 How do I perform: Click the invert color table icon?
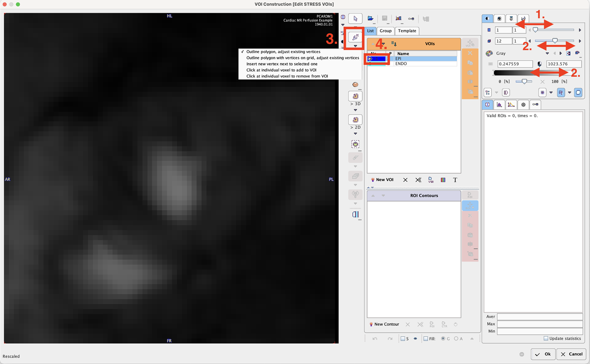coord(568,53)
